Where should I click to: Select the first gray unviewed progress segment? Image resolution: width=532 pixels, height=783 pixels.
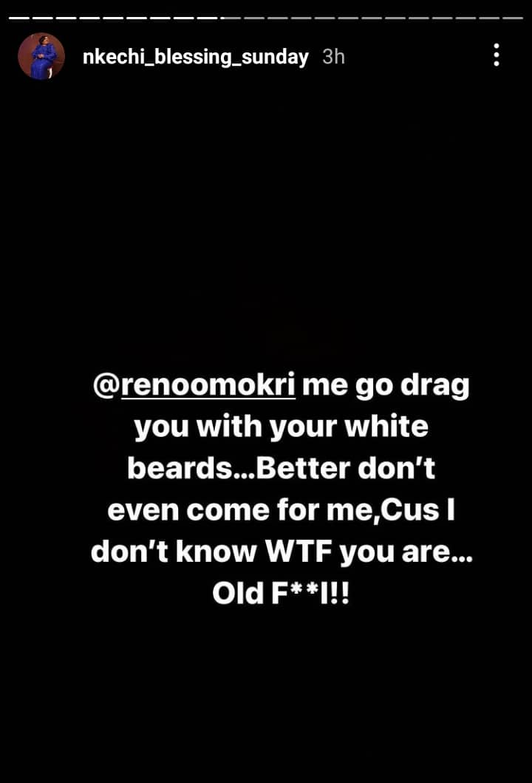[x=231, y=18]
